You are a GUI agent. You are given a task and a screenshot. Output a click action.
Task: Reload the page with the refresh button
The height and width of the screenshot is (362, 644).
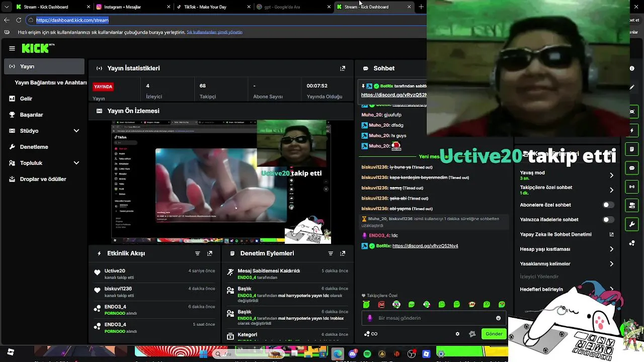(x=19, y=20)
